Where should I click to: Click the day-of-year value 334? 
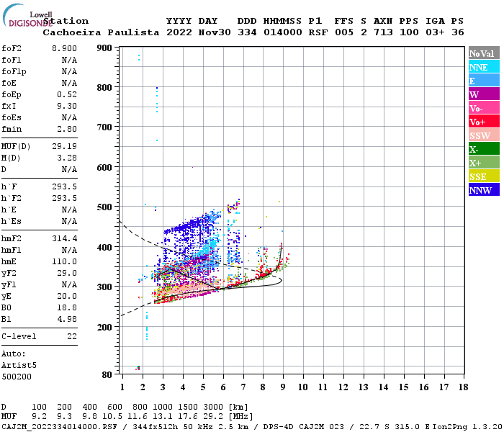pyautogui.click(x=247, y=32)
